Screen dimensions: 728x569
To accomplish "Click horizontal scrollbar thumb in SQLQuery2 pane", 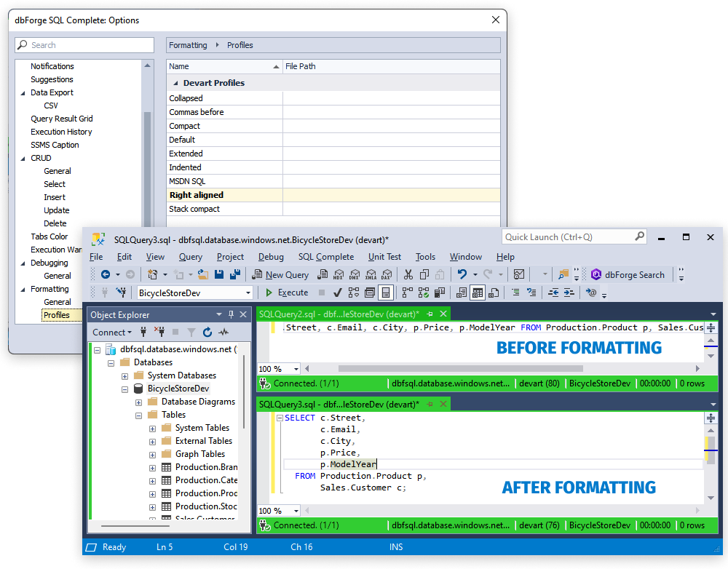I will 461,369.
